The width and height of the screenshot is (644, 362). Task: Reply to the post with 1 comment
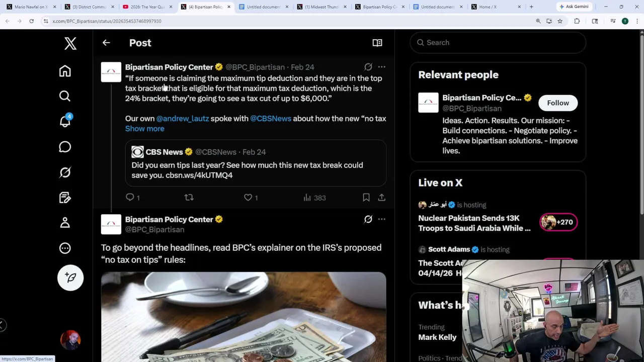(x=133, y=198)
